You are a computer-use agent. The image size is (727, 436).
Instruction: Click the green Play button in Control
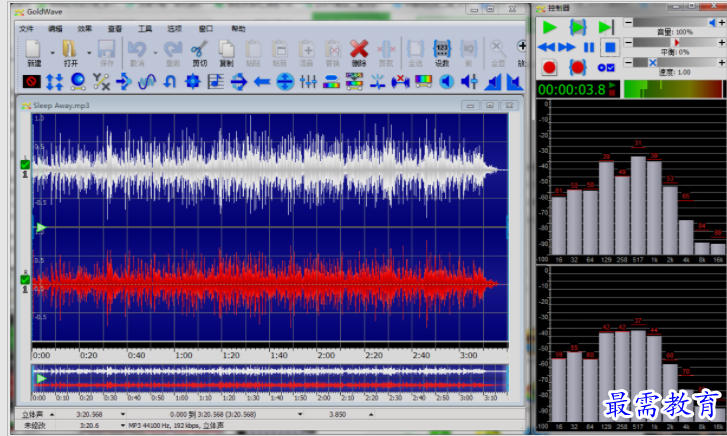point(549,27)
